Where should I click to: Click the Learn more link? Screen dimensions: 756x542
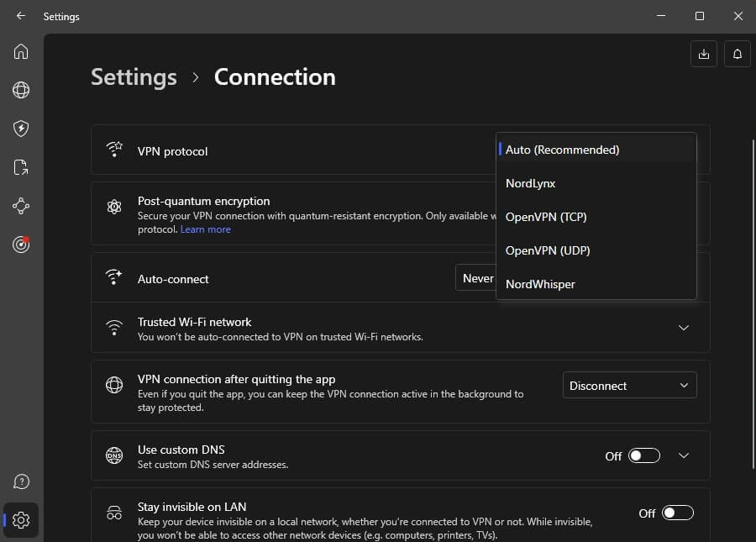206,229
